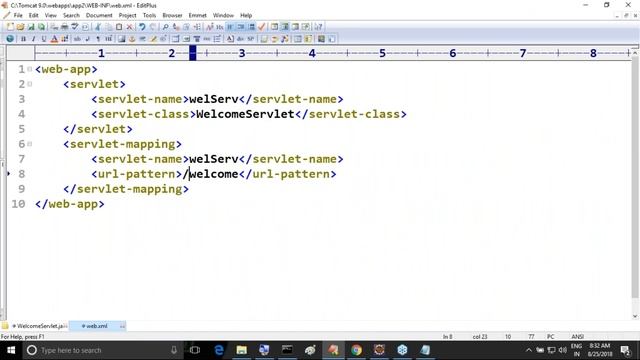Toggle the Ruler toolbar button
640x360 pixels.
251,27
